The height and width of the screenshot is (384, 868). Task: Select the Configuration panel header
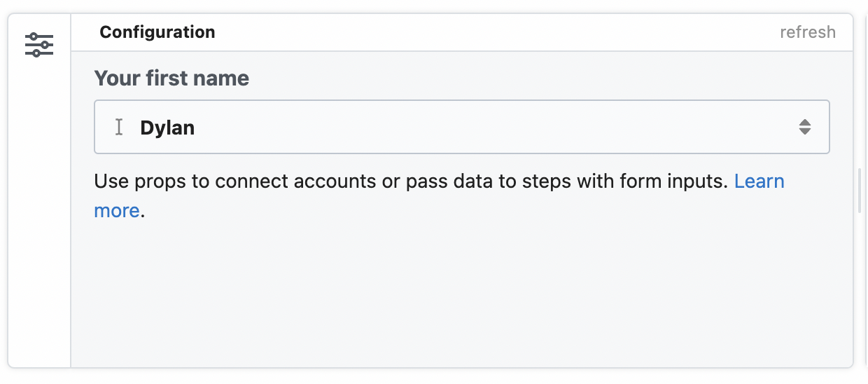pyautogui.click(x=157, y=32)
